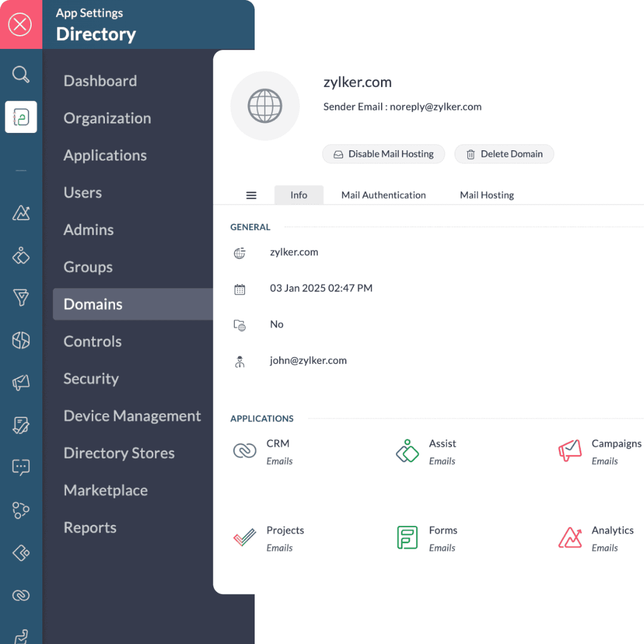The height and width of the screenshot is (644, 644).
Task: Open search from the left icon rail
Action: tap(21, 75)
